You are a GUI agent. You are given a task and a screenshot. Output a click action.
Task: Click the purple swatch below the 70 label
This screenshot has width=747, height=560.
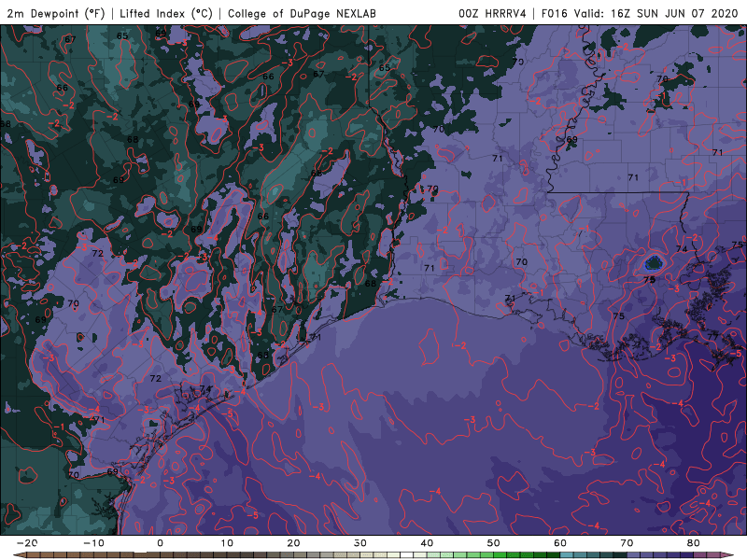634,555
